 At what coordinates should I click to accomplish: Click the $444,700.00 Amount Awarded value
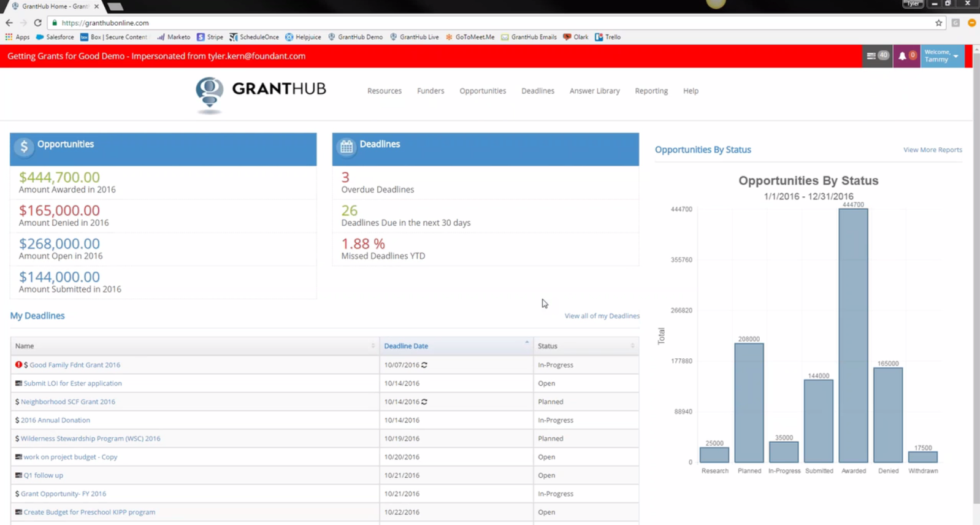59,177
